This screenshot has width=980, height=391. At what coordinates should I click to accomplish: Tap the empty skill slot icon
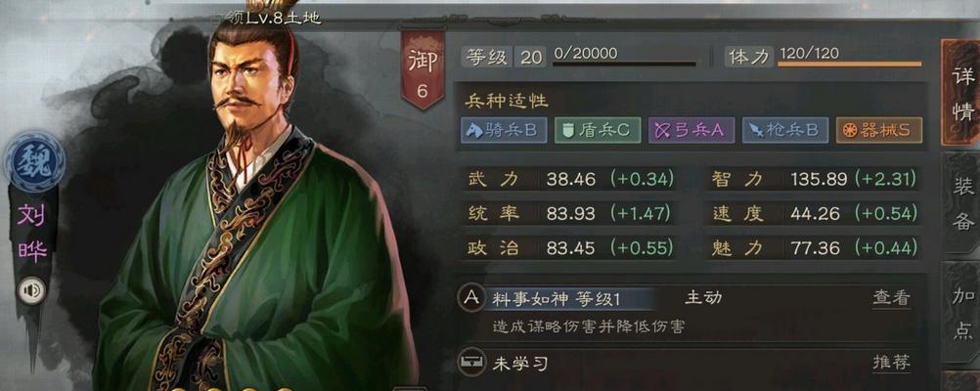(471, 363)
